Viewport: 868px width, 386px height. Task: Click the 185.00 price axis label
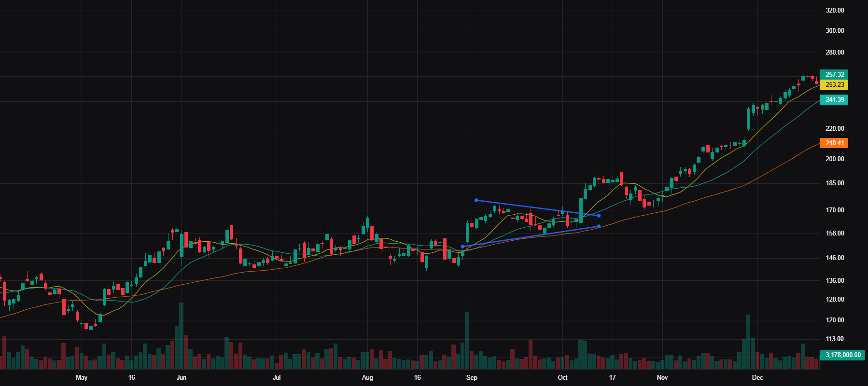click(x=835, y=183)
